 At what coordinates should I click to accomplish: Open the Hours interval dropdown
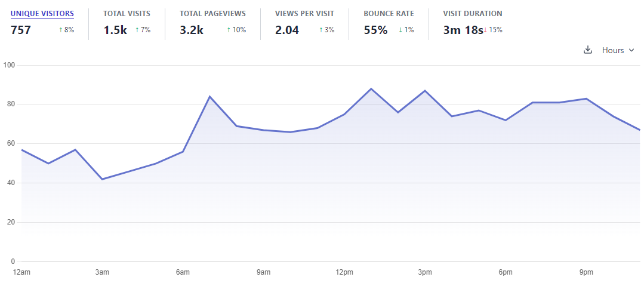(x=618, y=50)
